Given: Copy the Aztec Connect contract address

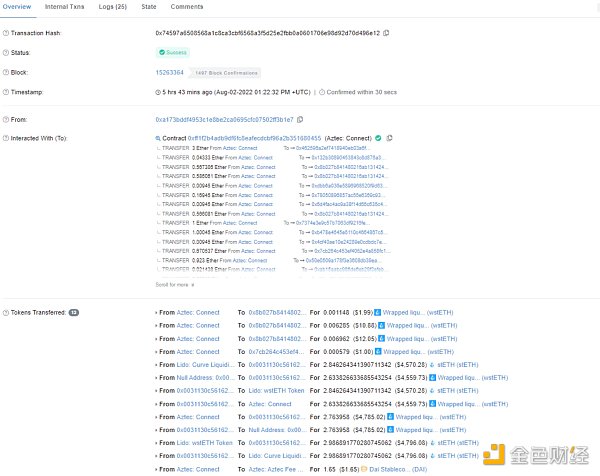Looking at the screenshot, I should click(x=390, y=137).
